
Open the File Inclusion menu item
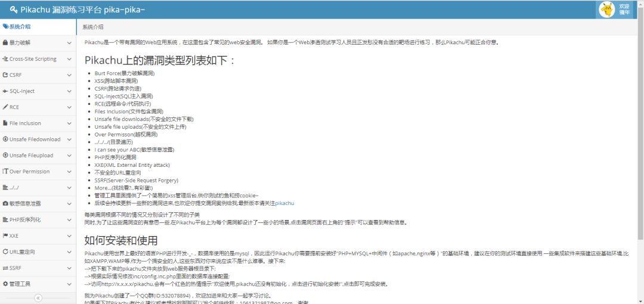click(x=38, y=123)
